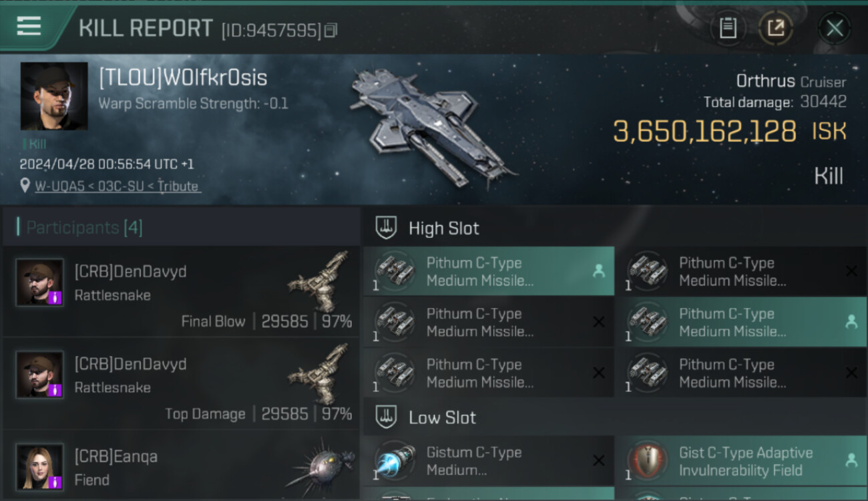Click the location pin icon
Viewport: 868px width, 501px height.
(x=25, y=186)
